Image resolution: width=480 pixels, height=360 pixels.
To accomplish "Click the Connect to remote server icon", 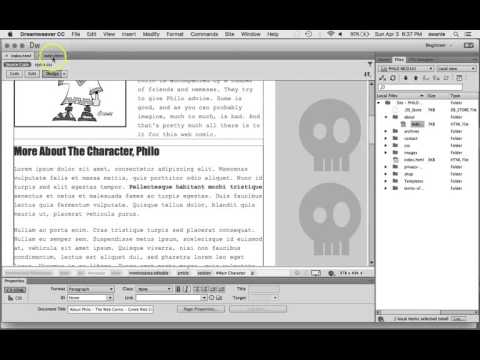I will 383,78.
